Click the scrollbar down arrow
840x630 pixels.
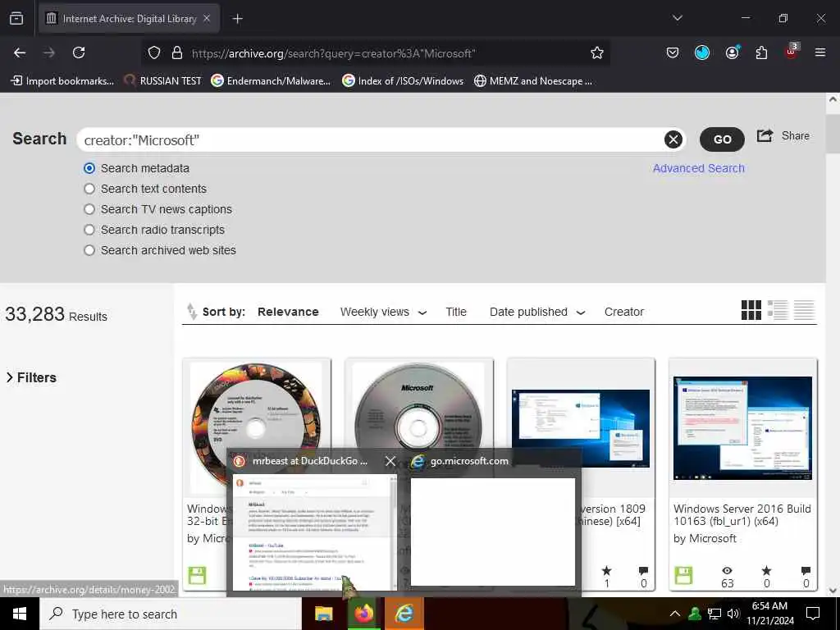click(x=833, y=591)
